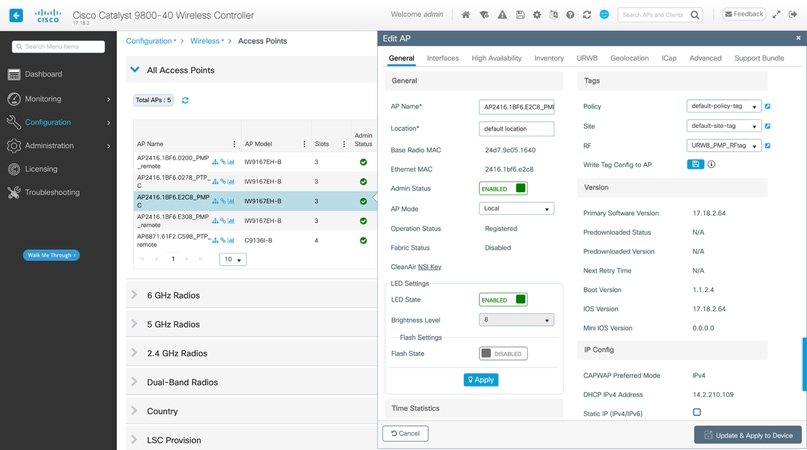Click the Apply button under LED settings
807x450 pixels.
(481, 379)
